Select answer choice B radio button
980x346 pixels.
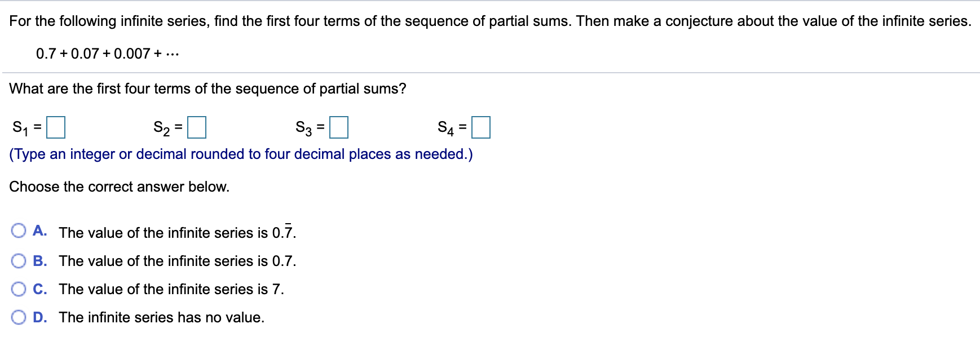[19, 260]
